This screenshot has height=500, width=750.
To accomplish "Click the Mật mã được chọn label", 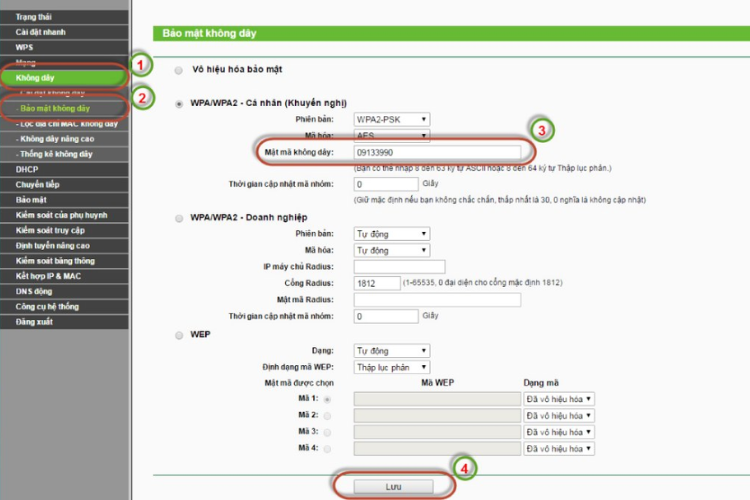I will click(x=299, y=383).
